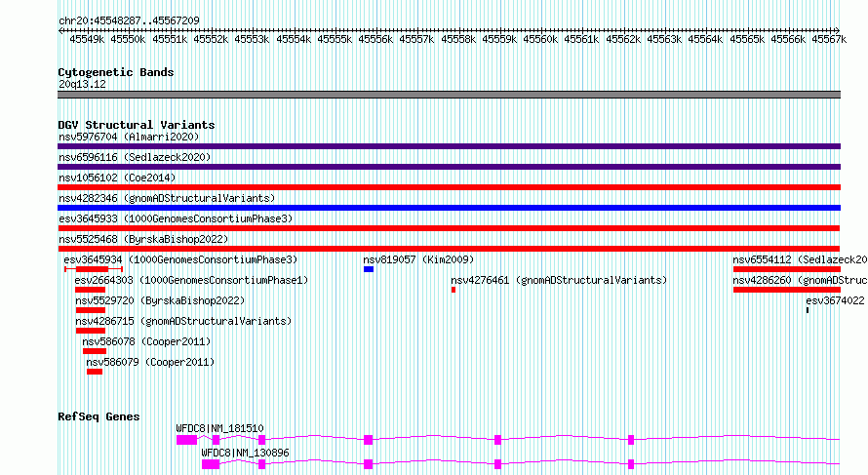This screenshot has width=868, height=475.
Task: Select the small black marker under esv3674022
Action: [808, 310]
